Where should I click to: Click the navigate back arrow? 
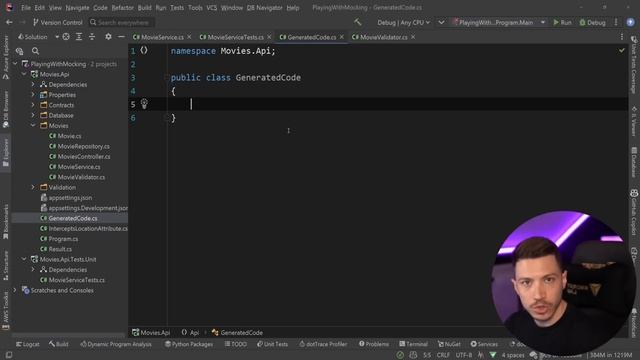[9, 22]
